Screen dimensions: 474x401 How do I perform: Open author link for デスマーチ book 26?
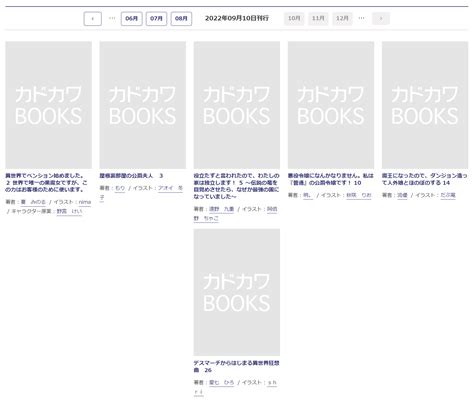[221, 383]
